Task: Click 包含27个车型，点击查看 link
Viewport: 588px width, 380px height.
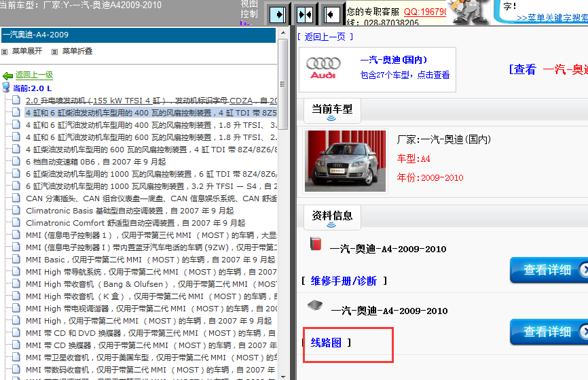Action: [405, 75]
